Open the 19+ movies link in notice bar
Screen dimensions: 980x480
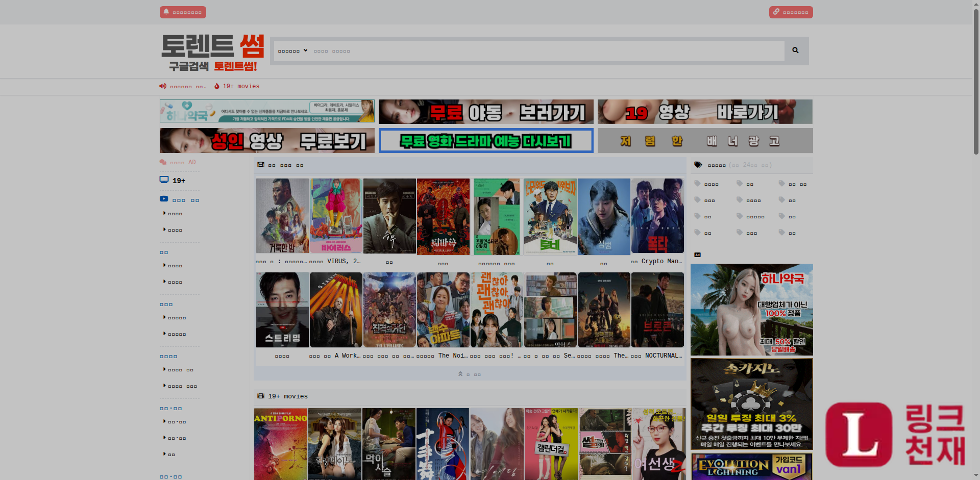(241, 86)
